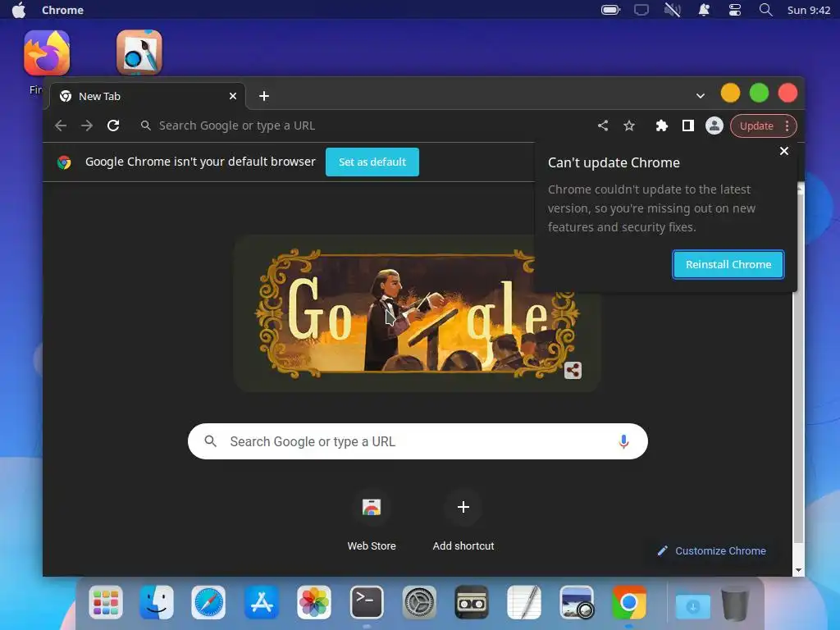
Task: Open the share page icon in toolbar
Action: click(603, 126)
